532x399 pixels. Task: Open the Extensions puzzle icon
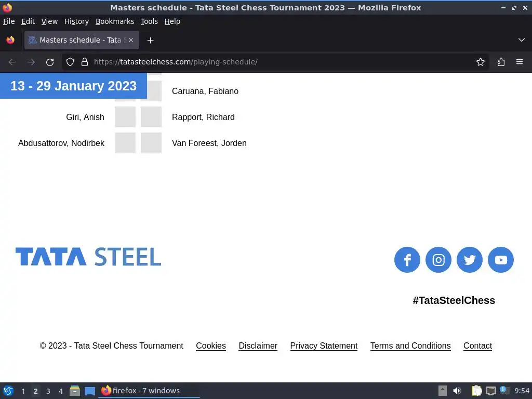[x=501, y=62]
